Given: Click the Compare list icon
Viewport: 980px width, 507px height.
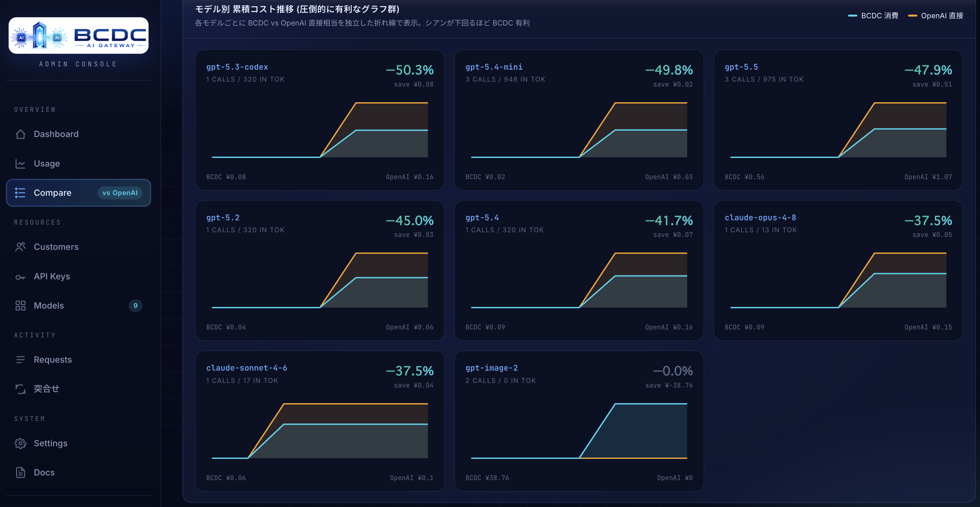Looking at the screenshot, I should click(x=20, y=192).
